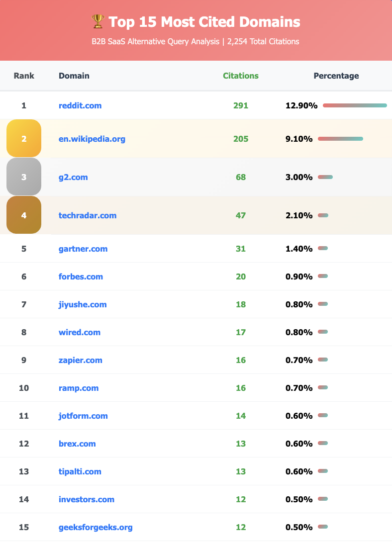
Task: Open the geeksforgeeks.org link
Action: (x=96, y=527)
